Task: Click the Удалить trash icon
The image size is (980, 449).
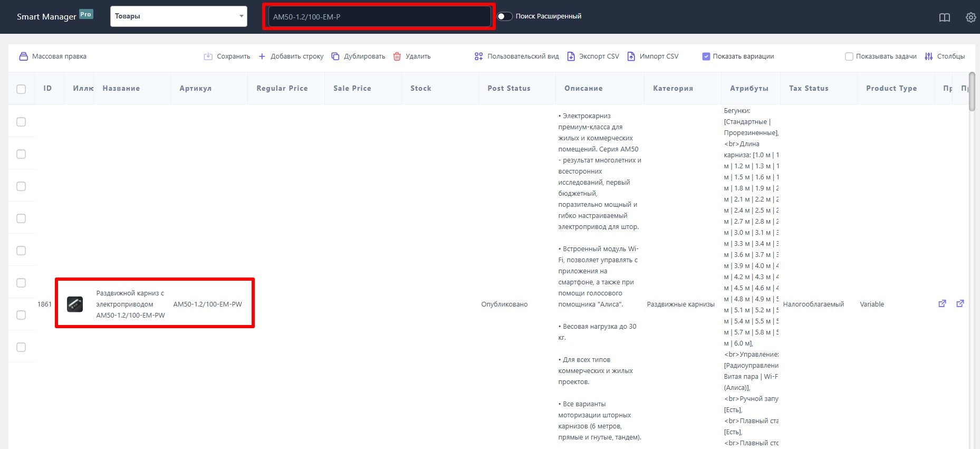Action: [x=397, y=56]
